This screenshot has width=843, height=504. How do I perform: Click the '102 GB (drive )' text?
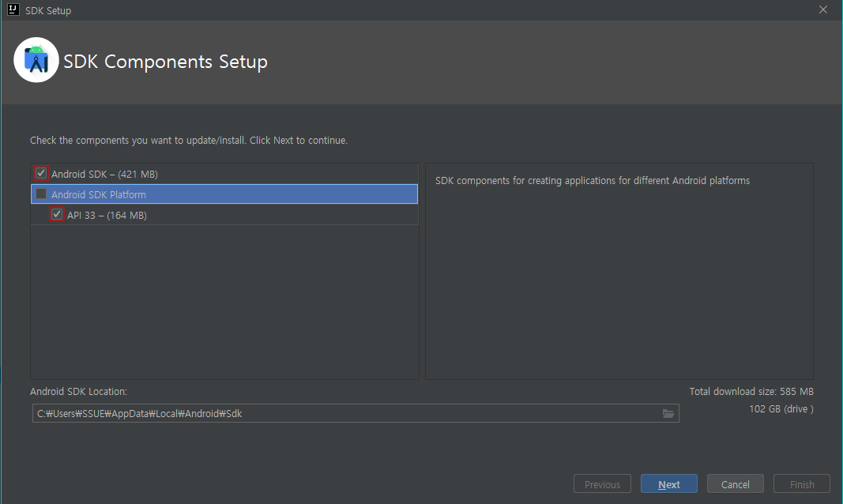[781, 409]
